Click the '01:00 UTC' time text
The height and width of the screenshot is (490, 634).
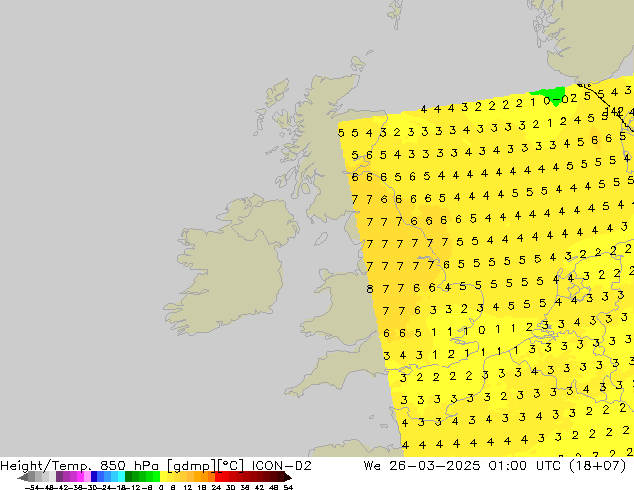pyautogui.click(x=527, y=465)
